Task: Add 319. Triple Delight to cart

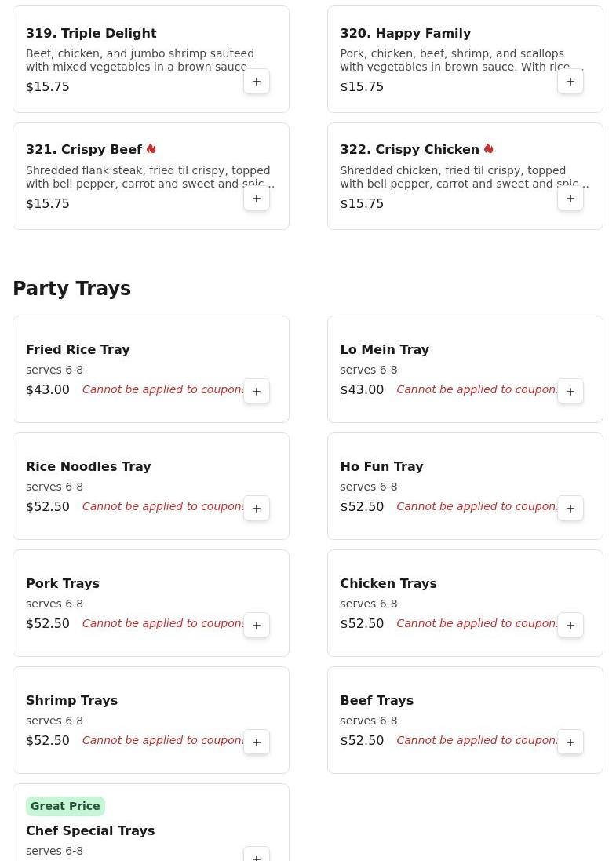Action: click(257, 82)
